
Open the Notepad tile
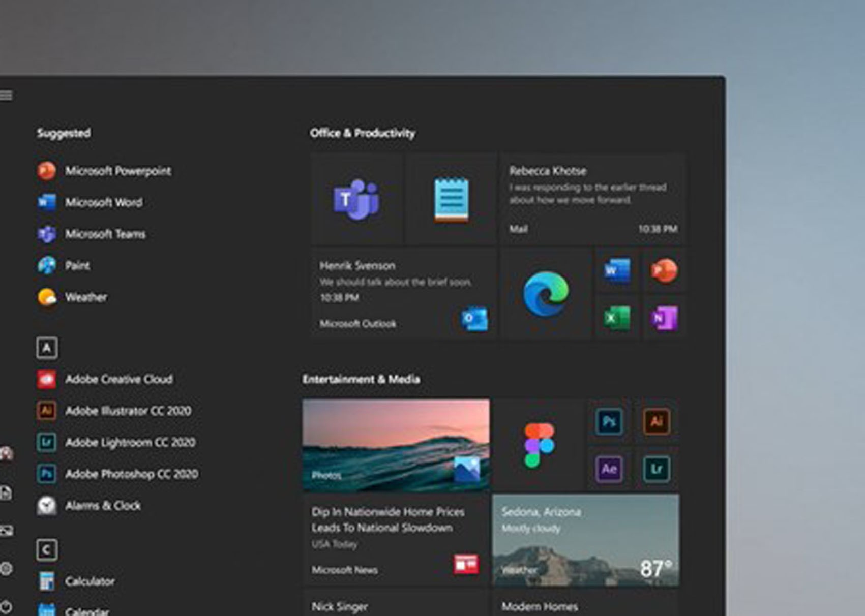tap(451, 199)
